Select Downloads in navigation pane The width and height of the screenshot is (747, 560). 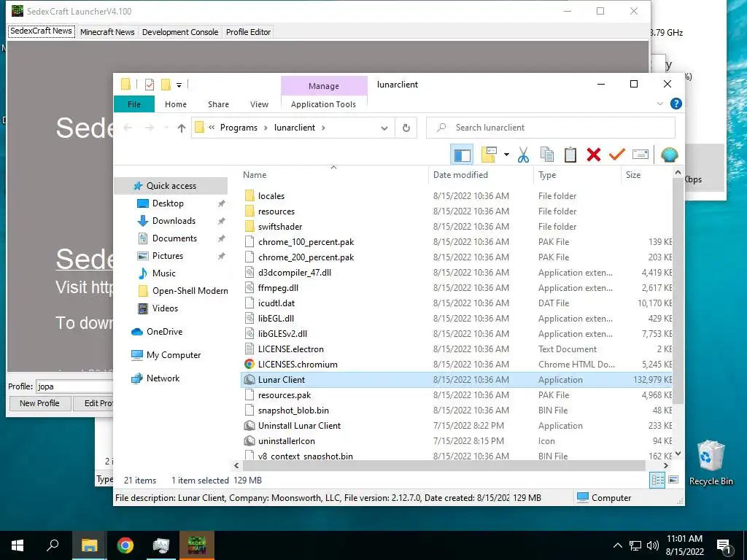(174, 221)
